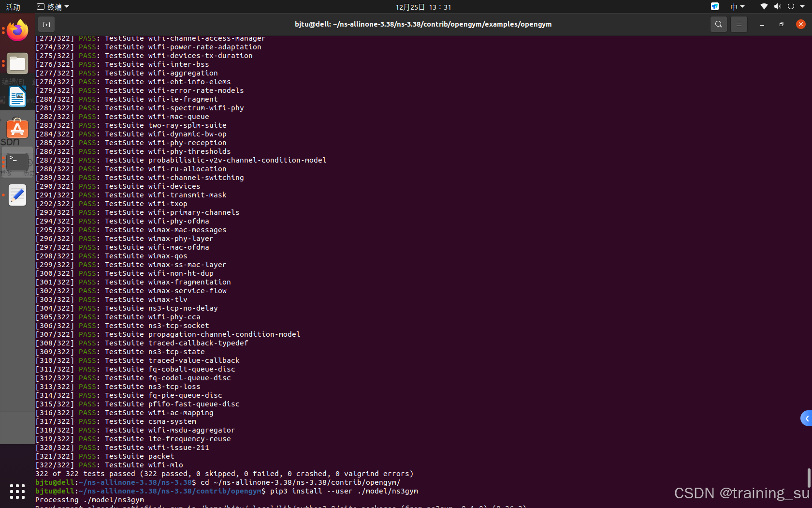Open the terminal search
The width and height of the screenshot is (812, 508).
tap(719, 24)
